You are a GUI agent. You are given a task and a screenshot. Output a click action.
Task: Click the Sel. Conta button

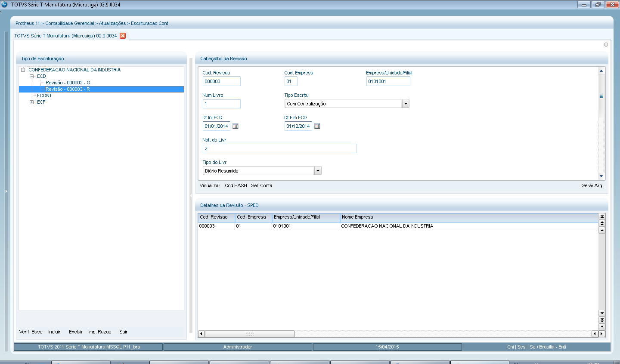point(262,185)
